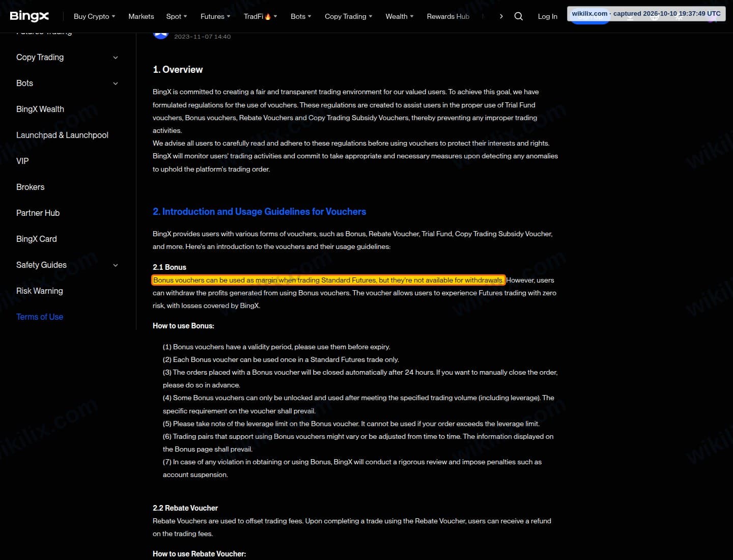The height and width of the screenshot is (560, 733).
Task: Click the '2.2 Rebate Voucher' subheading
Action: 185,508
